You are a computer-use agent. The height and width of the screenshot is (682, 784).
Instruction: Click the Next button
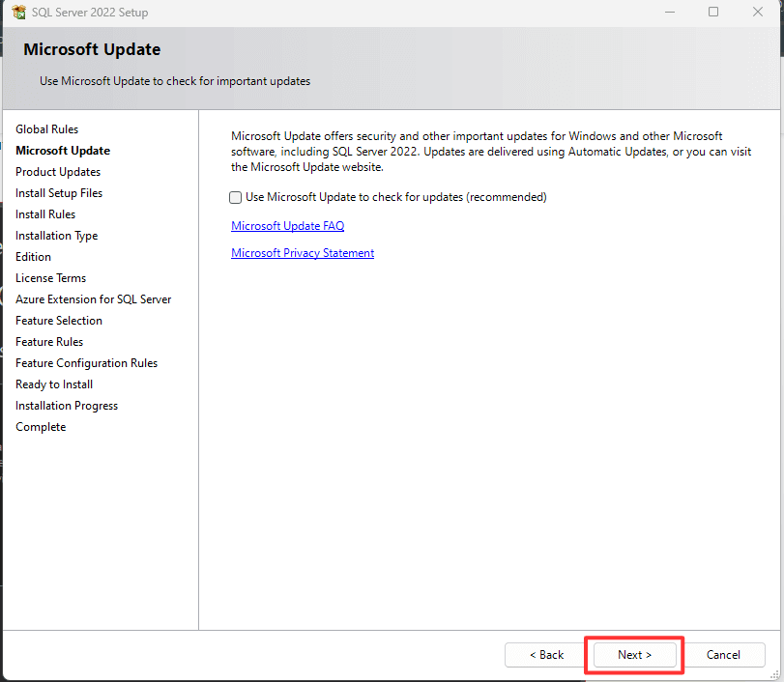tap(634, 655)
